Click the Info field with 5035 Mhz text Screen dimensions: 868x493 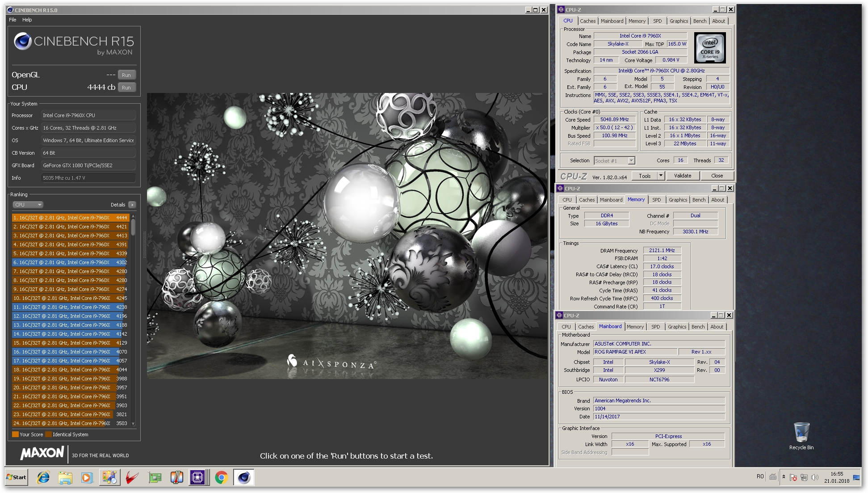tap(88, 178)
